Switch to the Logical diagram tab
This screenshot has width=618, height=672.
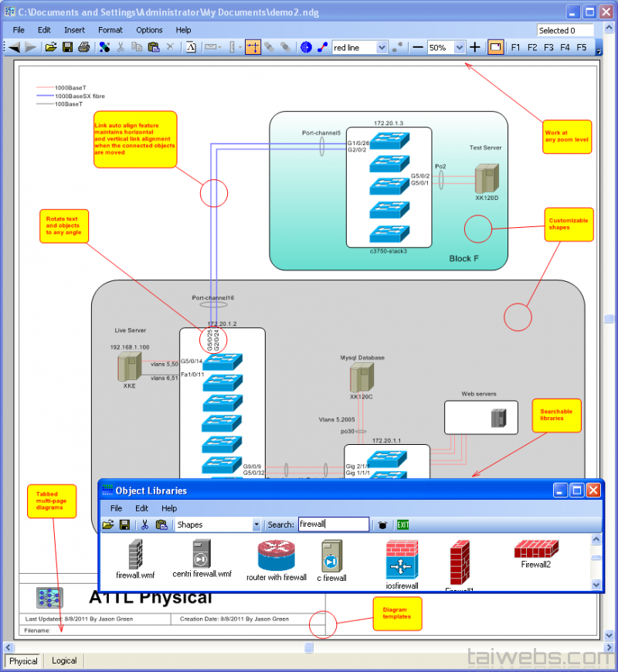[64, 660]
